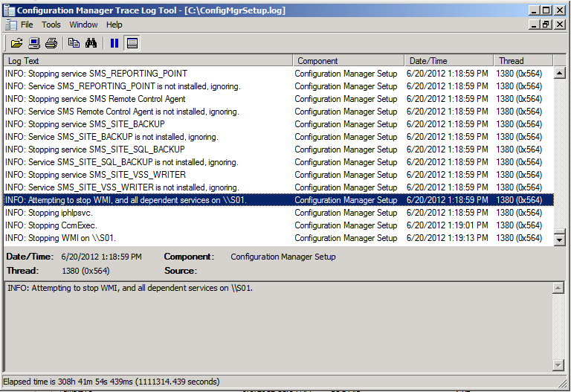Select row 'Service SMS_SITE_SQL_BACKUP is not installed'
The image size is (571, 392).
[279, 162]
